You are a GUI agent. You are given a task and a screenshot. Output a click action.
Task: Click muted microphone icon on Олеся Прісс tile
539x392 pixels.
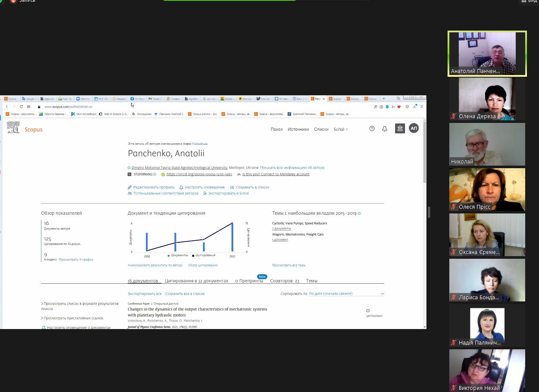(x=454, y=207)
